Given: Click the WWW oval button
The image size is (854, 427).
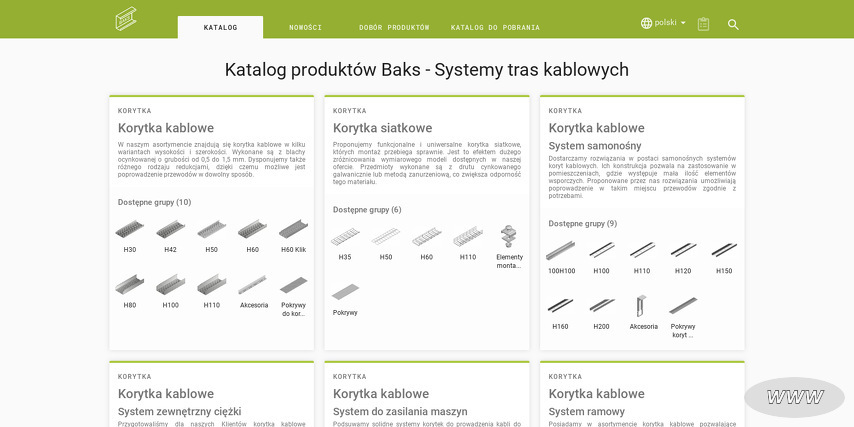Looking at the screenshot, I should (795, 398).
